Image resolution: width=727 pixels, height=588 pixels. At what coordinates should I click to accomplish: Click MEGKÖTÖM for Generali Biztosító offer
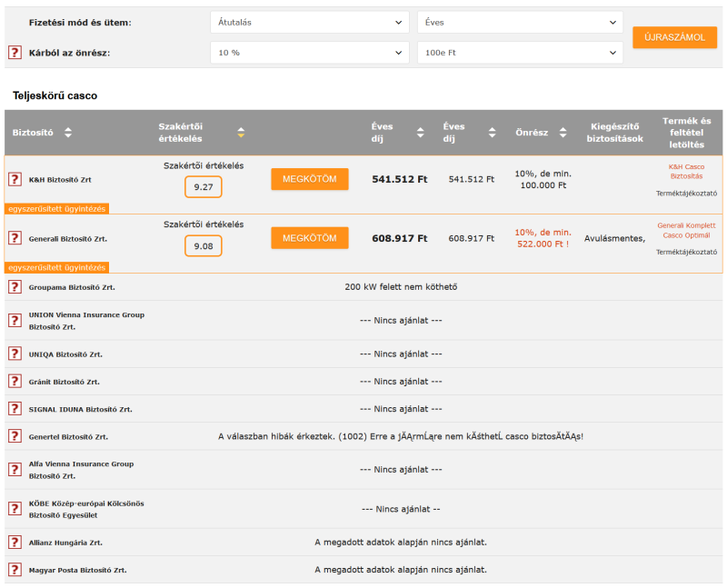310,238
